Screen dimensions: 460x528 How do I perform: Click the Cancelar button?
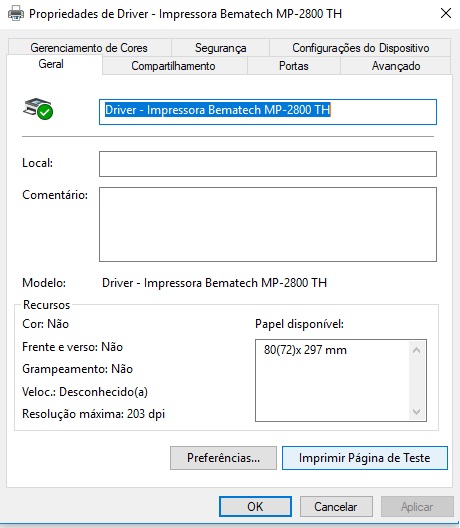point(336,506)
